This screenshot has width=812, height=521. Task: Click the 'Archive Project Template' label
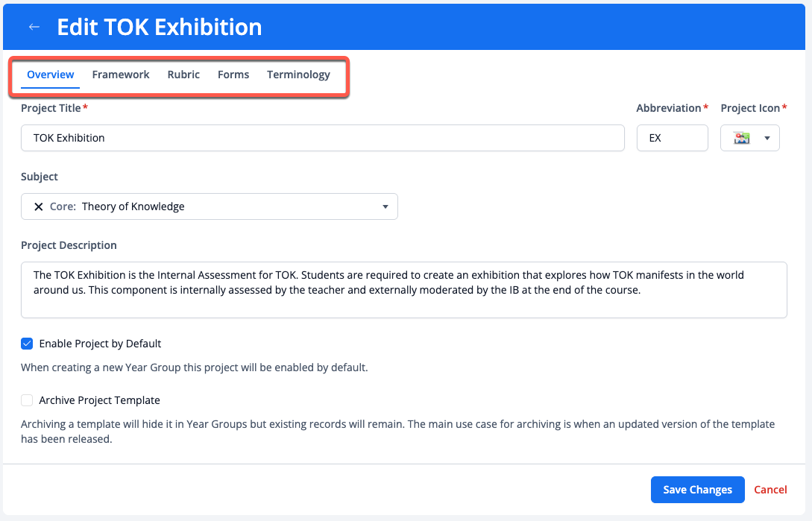tap(99, 400)
